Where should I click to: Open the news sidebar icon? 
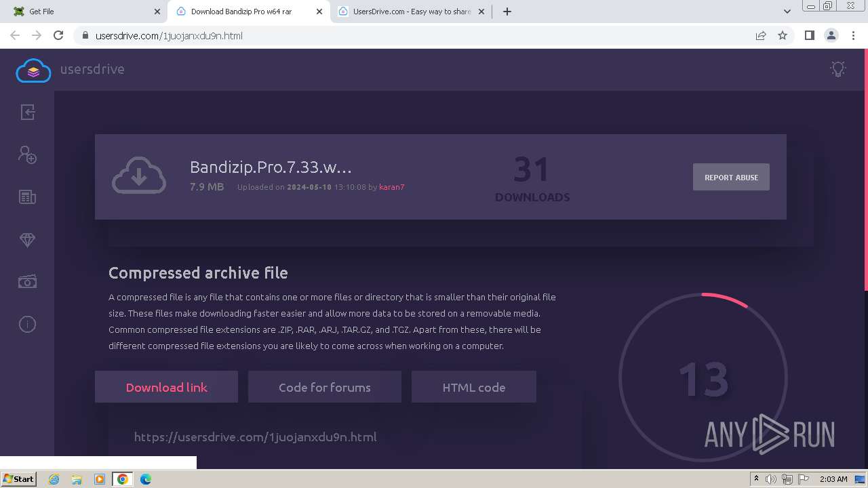tap(27, 197)
